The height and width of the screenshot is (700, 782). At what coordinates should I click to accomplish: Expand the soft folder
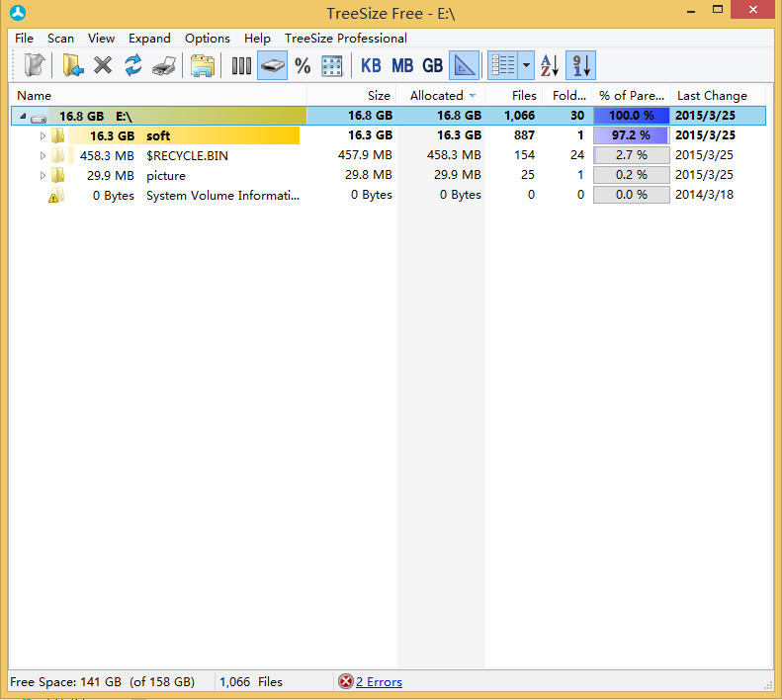click(x=43, y=135)
